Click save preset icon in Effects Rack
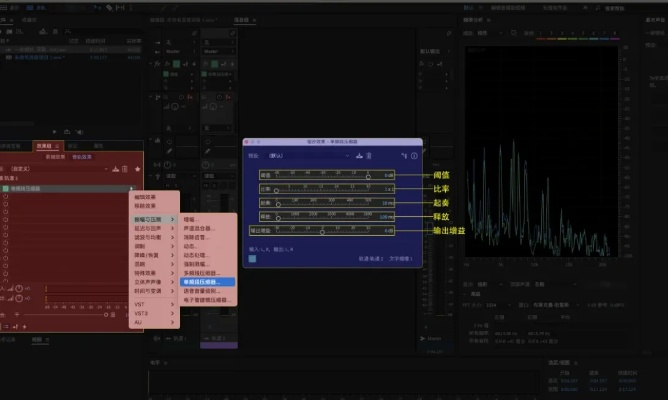Image resolution: width=668 pixels, height=400 pixels. [x=115, y=168]
